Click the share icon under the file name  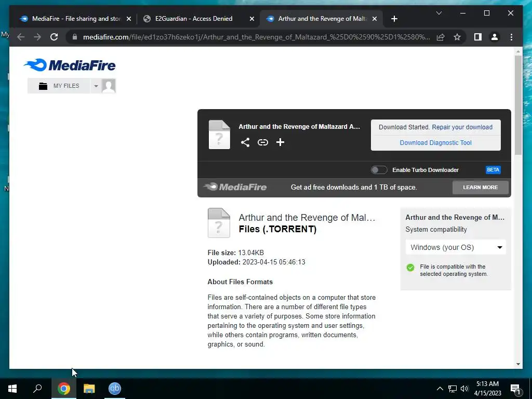245,142
